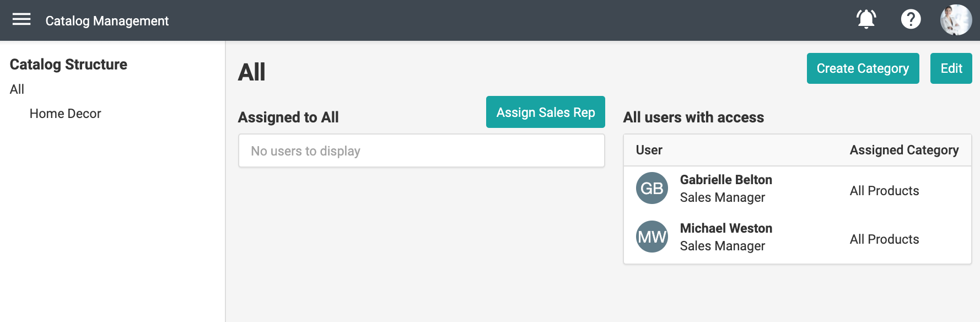Open the user profile photo menu
The image size is (980, 322).
[x=956, y=20]
